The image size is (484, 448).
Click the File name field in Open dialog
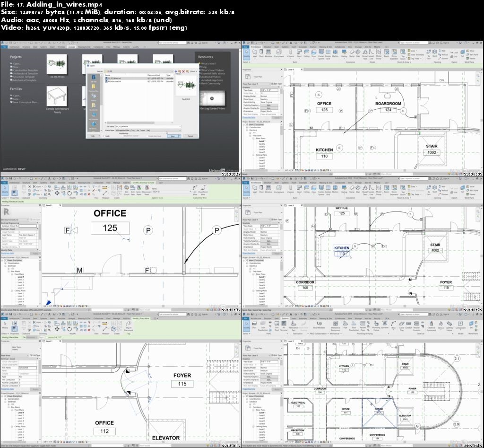pos(148,126)
